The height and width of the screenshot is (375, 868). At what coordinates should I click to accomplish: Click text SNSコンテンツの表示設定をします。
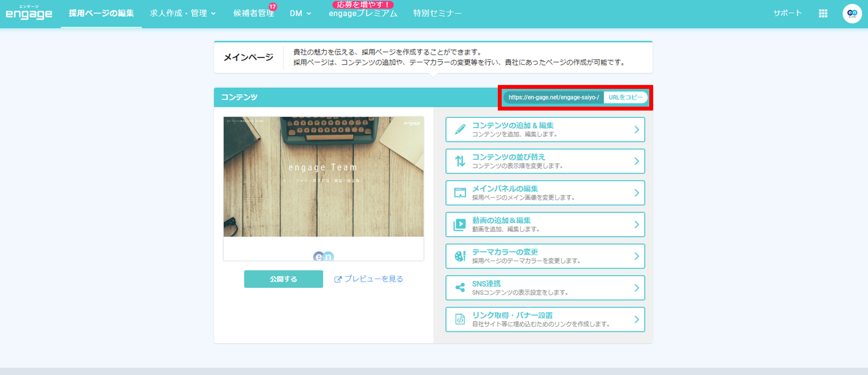(520, 292)
